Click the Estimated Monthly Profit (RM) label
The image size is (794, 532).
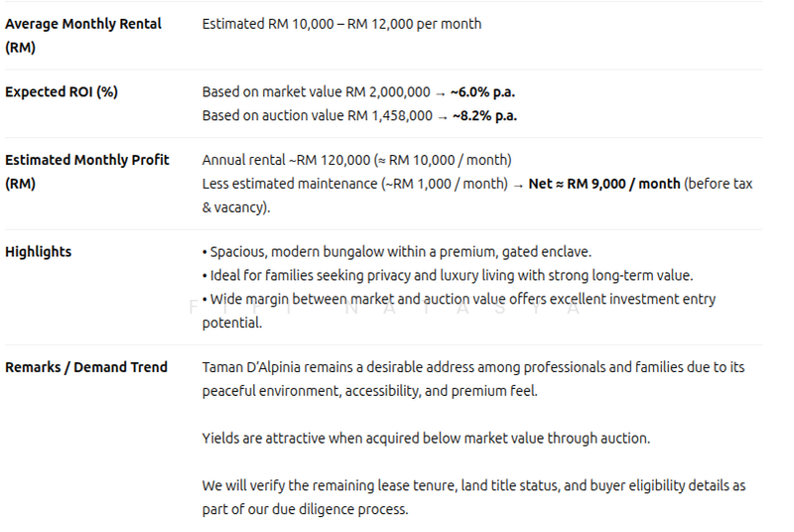coord(87,171)
